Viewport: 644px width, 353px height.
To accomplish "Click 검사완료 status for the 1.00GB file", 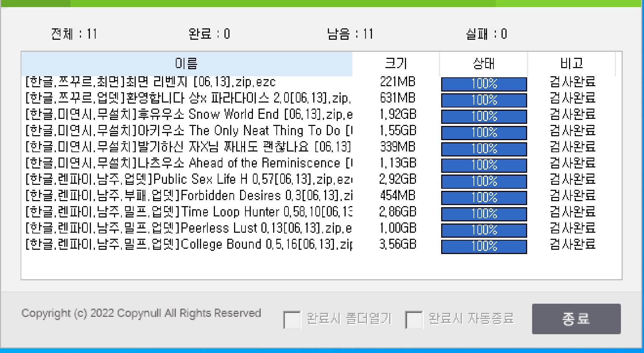I will pyautogui.click(x=572, y=228).
